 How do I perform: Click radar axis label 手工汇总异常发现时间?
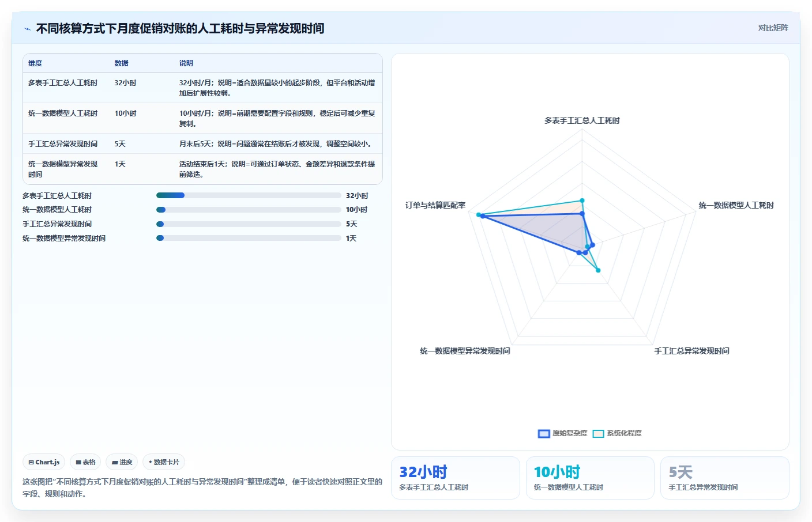(691, 351)
